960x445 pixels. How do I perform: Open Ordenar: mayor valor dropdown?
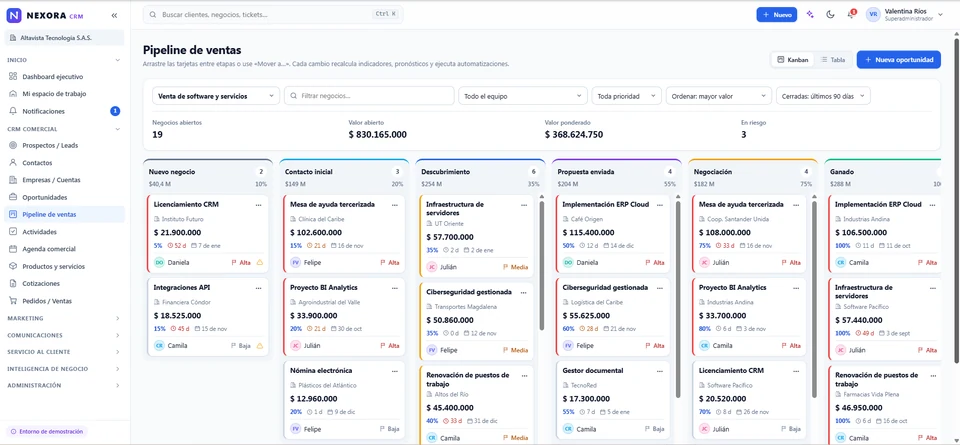click(x=719, y=95)
